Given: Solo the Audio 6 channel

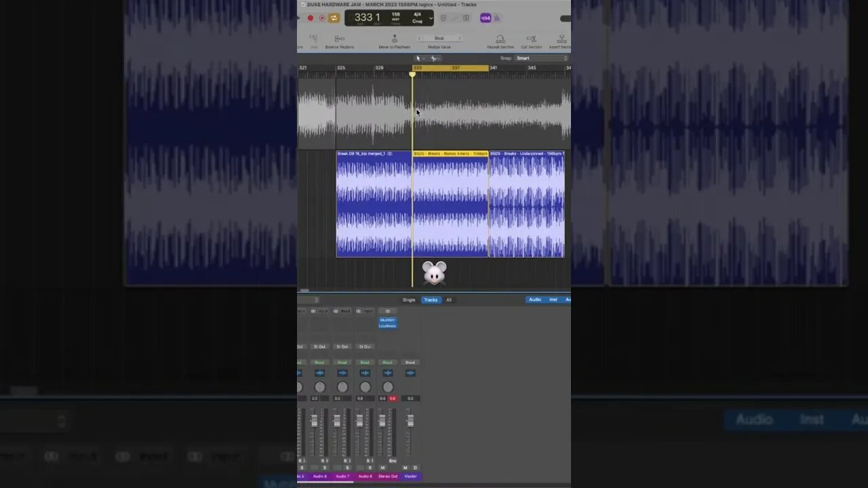Looking at the screenshot, I should (325, 468).
